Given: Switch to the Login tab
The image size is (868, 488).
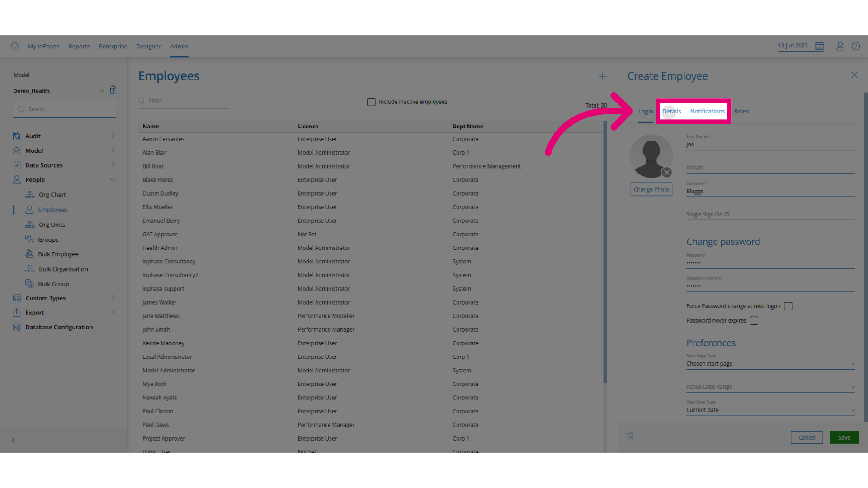Looking at the screenshot, I should 646,112.
